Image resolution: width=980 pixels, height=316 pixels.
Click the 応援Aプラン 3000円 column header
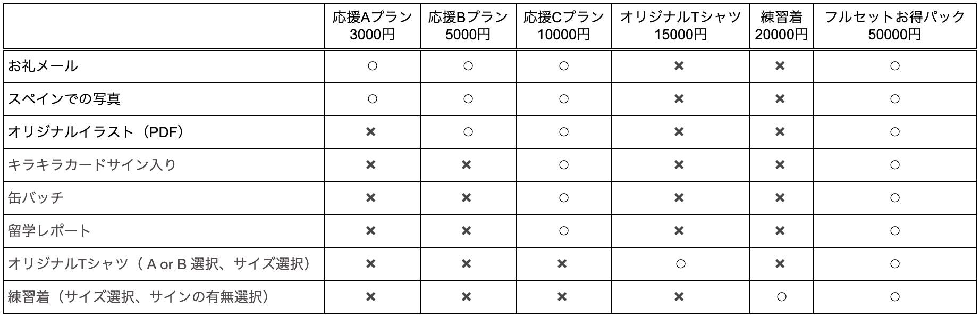click(x=372, y=26)
